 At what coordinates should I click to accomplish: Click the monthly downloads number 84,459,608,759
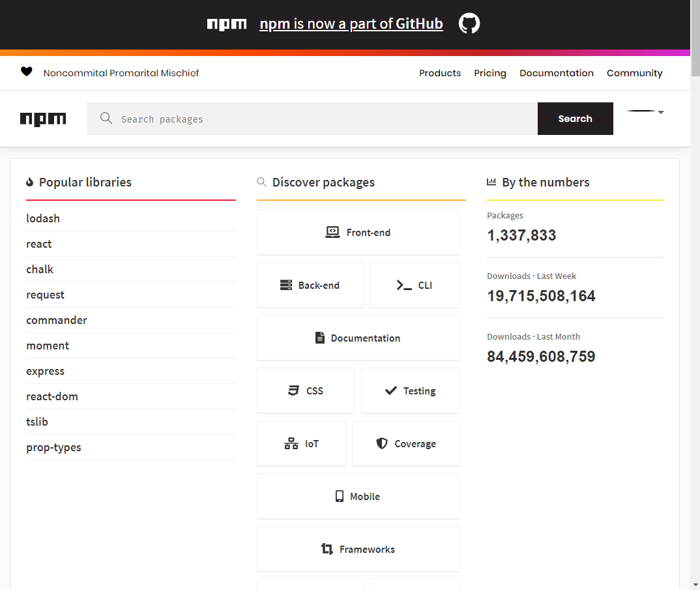tap(541, 357)
